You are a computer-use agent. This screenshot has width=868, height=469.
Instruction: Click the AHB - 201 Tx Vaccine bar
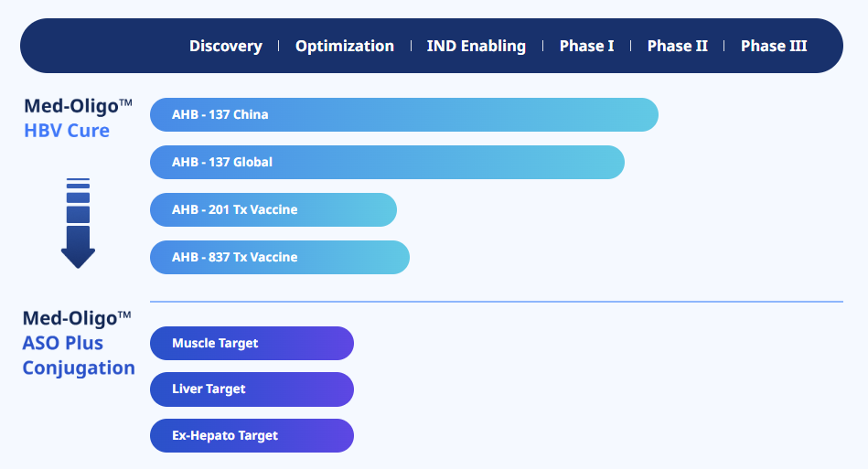tap(273, 209)
